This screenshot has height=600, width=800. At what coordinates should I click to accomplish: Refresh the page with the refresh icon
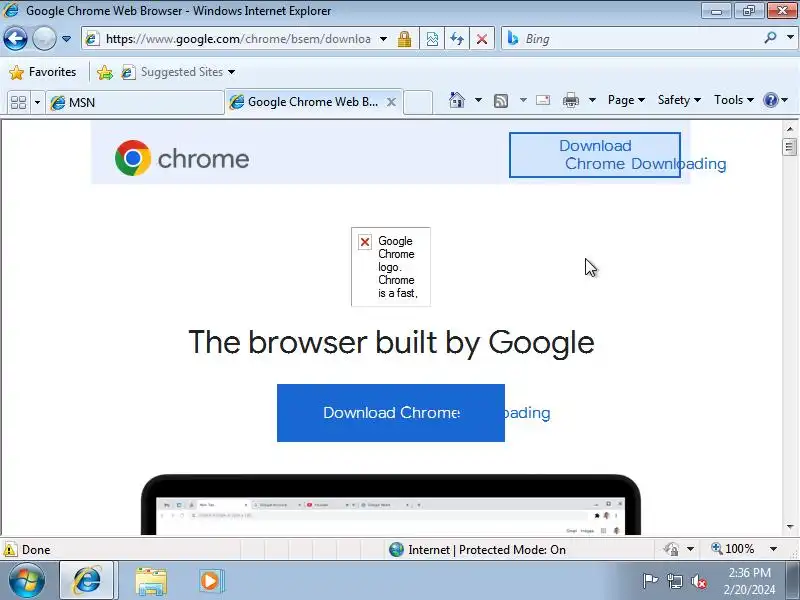click(457, 39)
